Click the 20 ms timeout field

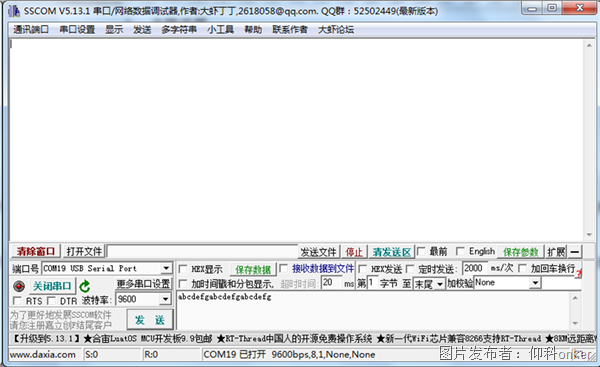[332, 283]
